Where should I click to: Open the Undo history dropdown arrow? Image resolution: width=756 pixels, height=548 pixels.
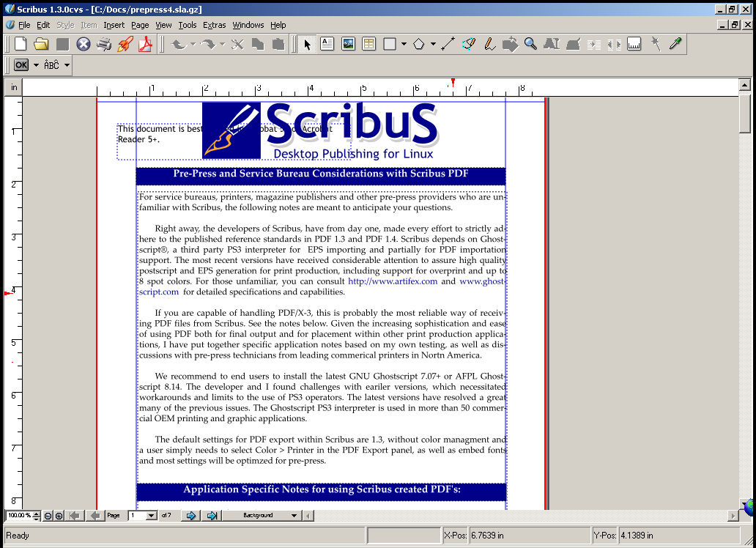coord(193,45)
